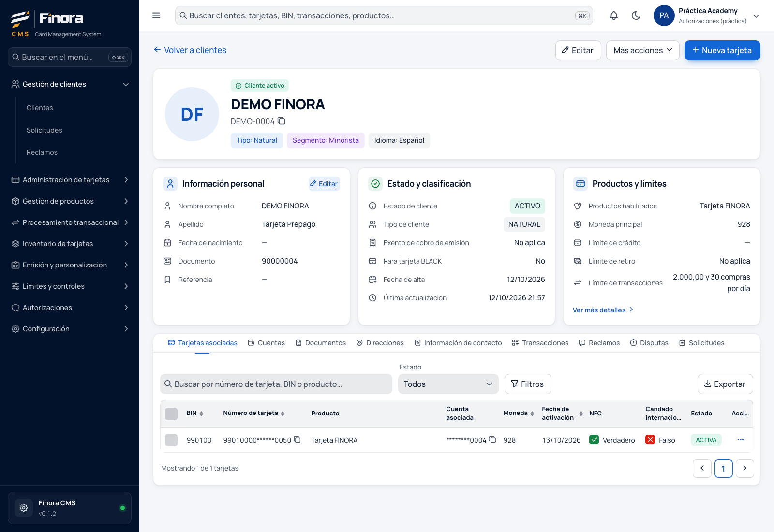Open Más acciones dropdown
The height and width of the screenshot is (532, 774).
pos(643,50)
